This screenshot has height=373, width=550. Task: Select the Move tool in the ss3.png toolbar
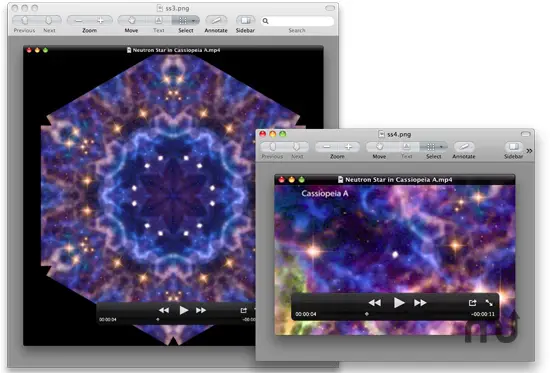pyautogui.click(x=131, y=21)
